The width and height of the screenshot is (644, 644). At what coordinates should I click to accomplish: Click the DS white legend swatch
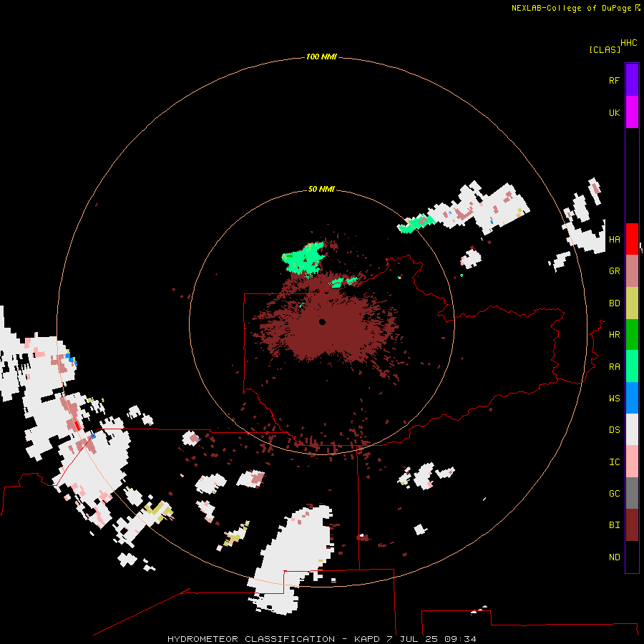[632, 429]
